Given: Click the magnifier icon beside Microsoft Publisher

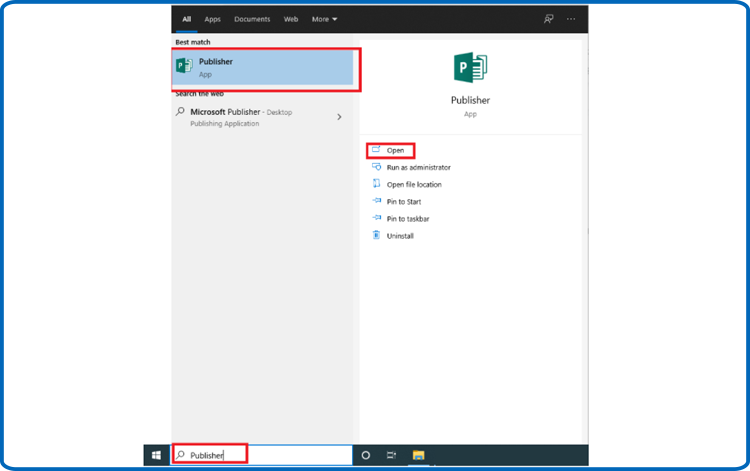Looking at the screenshot, I should [180, 111].
